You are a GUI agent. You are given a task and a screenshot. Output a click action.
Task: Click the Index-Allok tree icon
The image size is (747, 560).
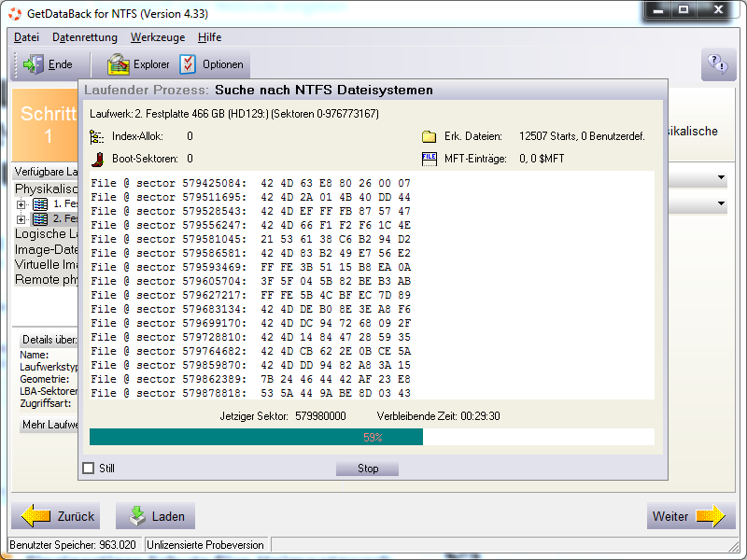[97, 136]
